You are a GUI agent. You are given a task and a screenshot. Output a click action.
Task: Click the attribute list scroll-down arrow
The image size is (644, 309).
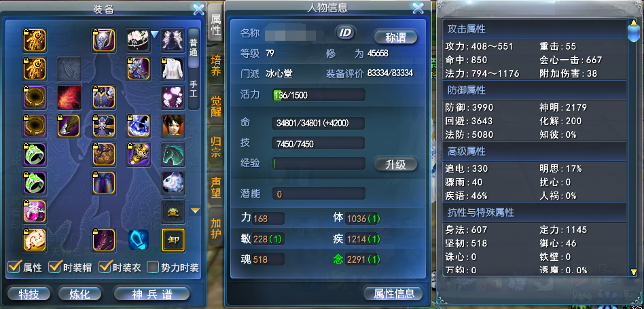coord(634,272)
